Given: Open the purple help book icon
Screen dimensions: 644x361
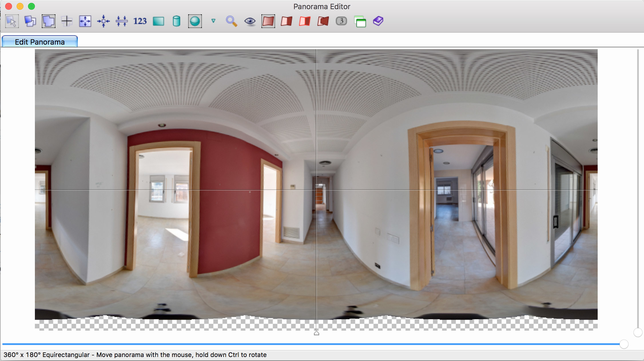Looking at the screenshot, I should click(378, 21).
